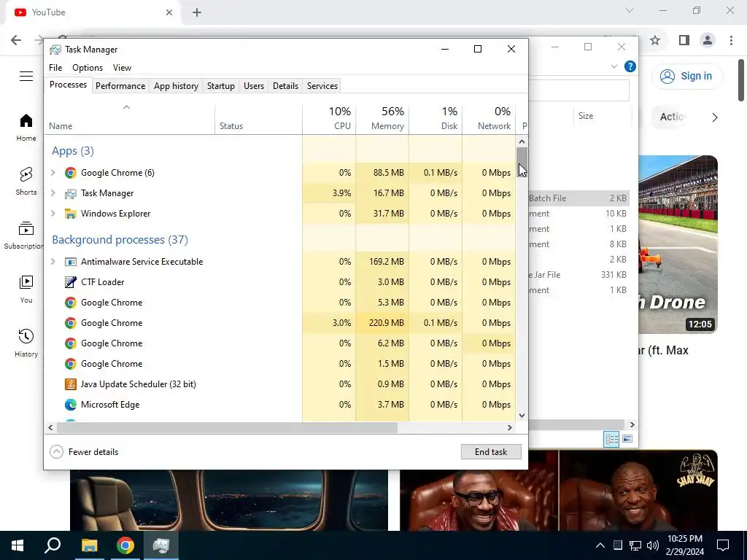Switch to the Details tab
Screen dimensions: 747x560
click(x=285, y=86)
